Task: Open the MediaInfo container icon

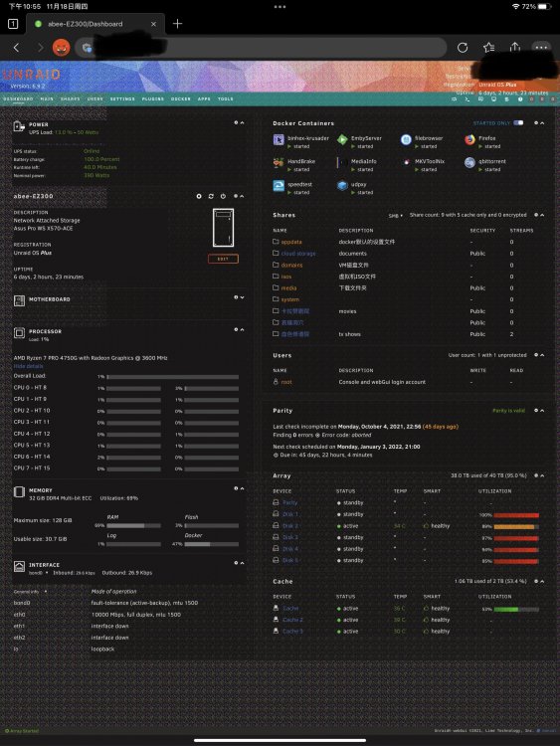Action: tap(342, 163)
